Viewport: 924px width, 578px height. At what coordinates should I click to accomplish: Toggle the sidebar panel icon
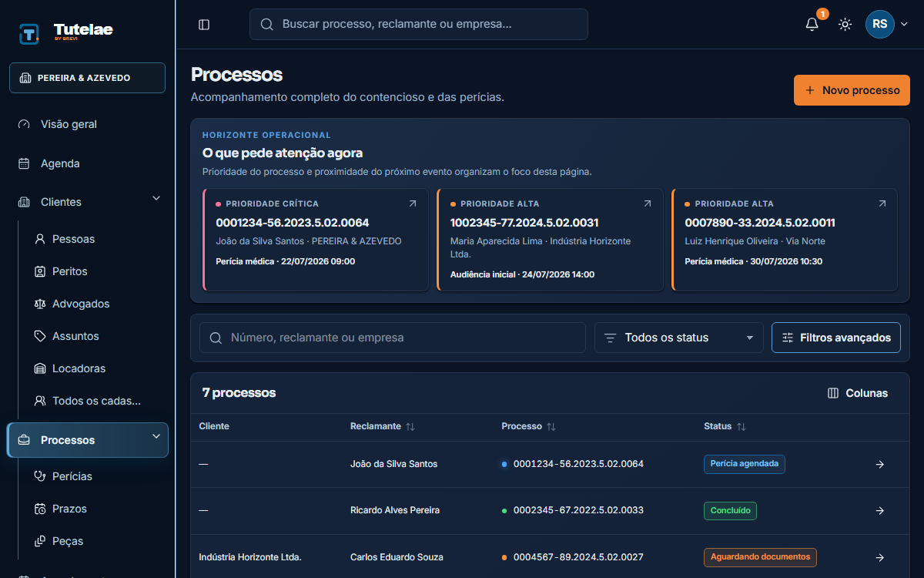[x=204, y=25]
